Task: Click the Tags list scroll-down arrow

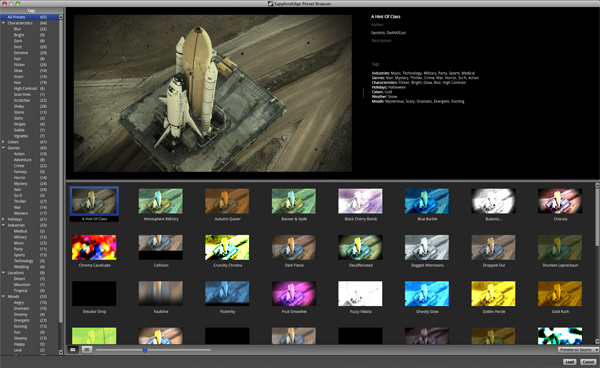Action: click(61, 352)
